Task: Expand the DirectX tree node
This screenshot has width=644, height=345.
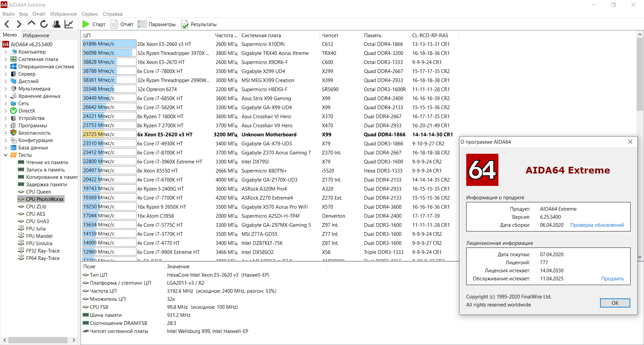Action: click(x=6, y=111)
